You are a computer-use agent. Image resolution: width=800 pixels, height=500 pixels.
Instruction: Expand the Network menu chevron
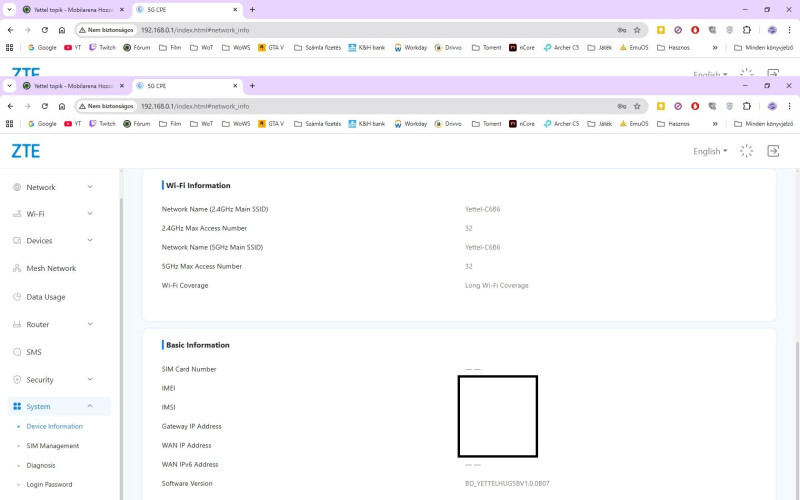[90, 187]
